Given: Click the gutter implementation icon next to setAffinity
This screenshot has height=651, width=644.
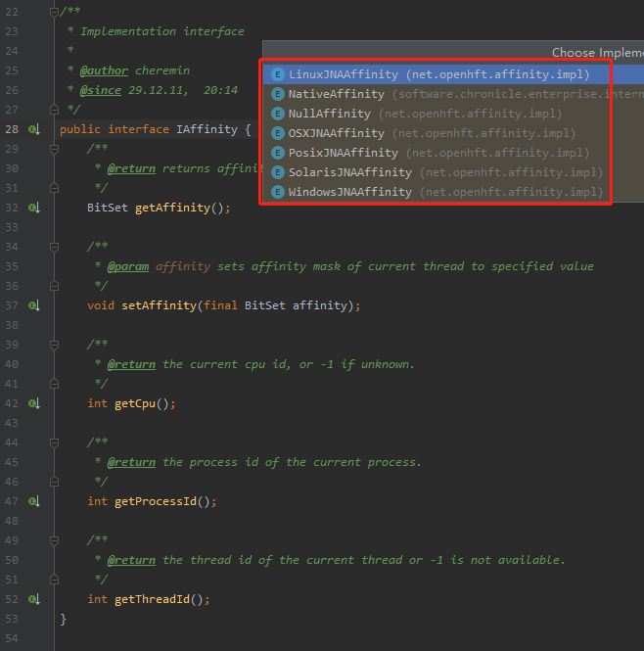Looking at the screenshot, I should coord(34,305).
